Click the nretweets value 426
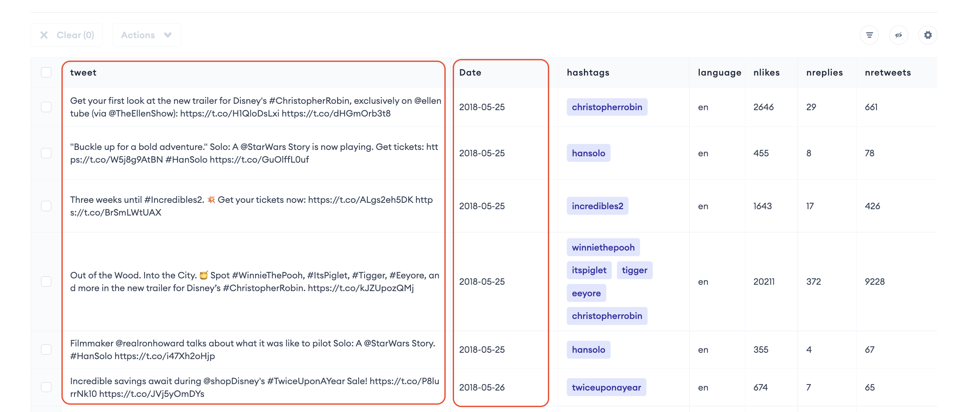 click(872, 206)
